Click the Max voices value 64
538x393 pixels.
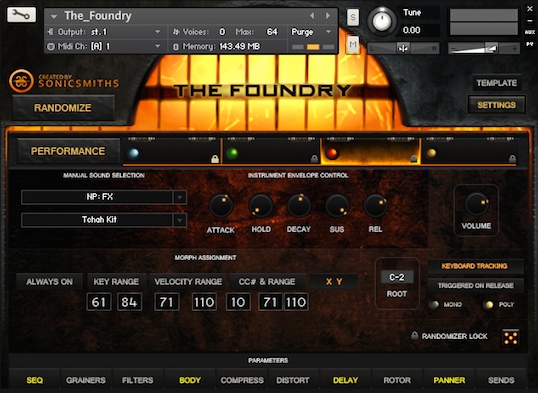point(272,32)
